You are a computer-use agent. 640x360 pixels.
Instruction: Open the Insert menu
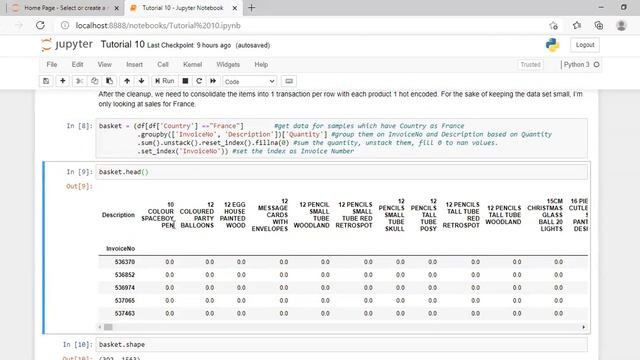[134, 64]
